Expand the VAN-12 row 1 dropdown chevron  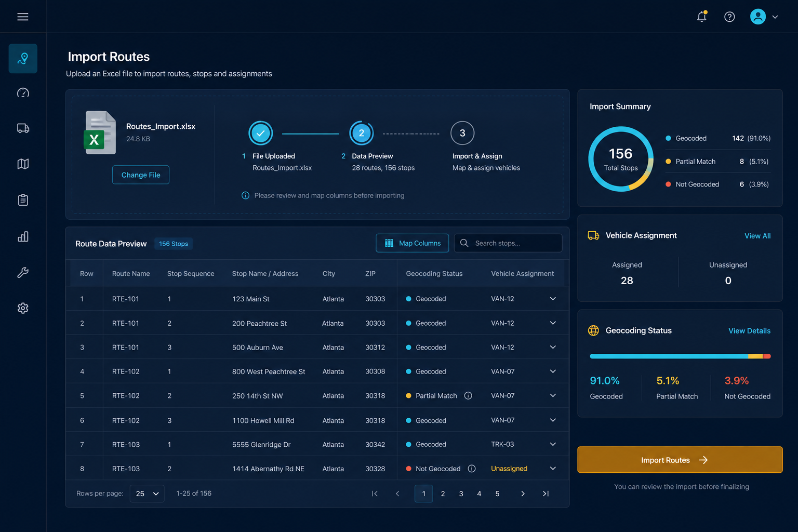pyautogui.click(x=553, y=299)
